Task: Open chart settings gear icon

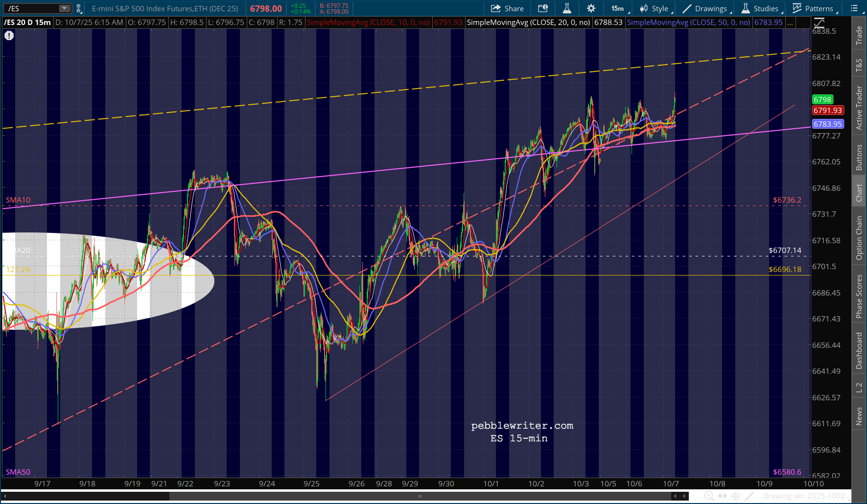Action: pyautogui.click(x=591, y=8)
